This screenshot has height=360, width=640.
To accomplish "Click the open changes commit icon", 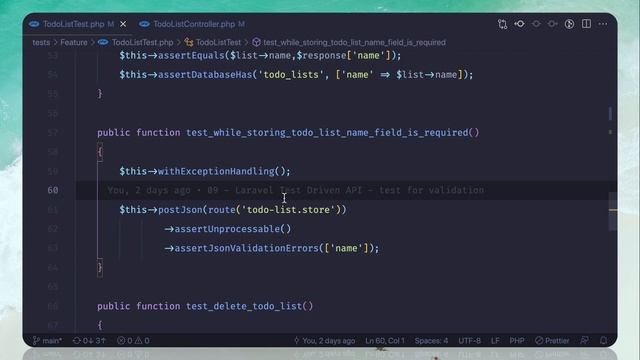I will 520,24.
